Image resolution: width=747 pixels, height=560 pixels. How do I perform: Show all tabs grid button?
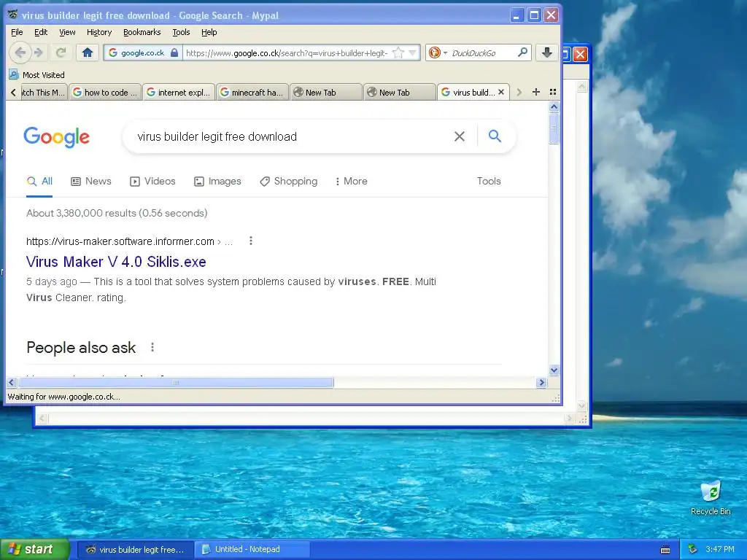[553, 92]
